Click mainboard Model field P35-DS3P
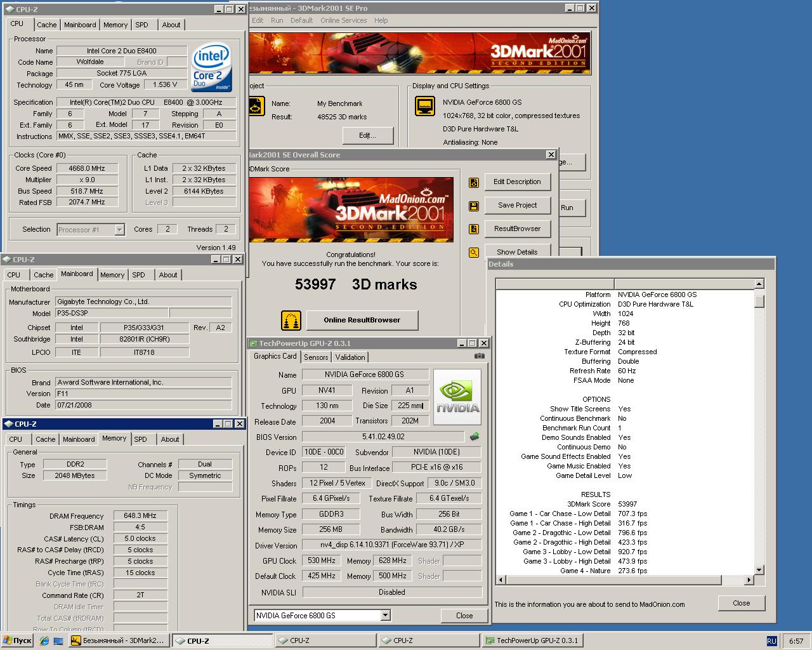812x650 pixels. click(112, 314)
